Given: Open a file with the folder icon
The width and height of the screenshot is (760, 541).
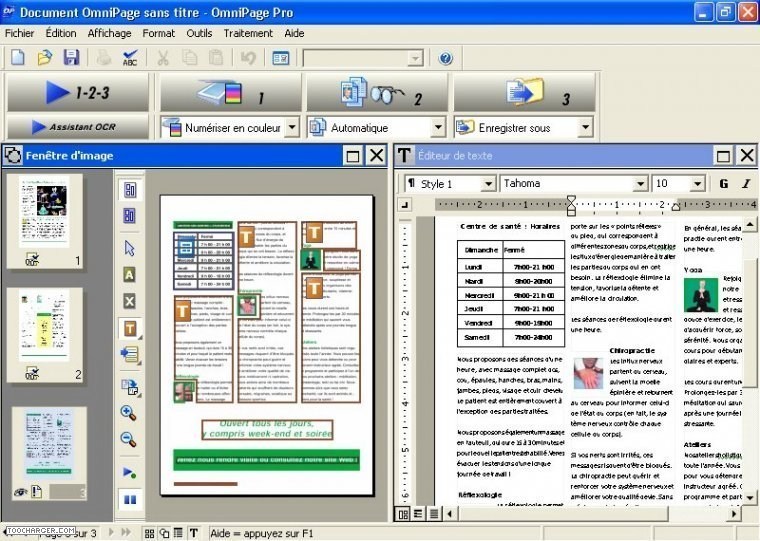Looking at the screenshot, I should [45, 58].
